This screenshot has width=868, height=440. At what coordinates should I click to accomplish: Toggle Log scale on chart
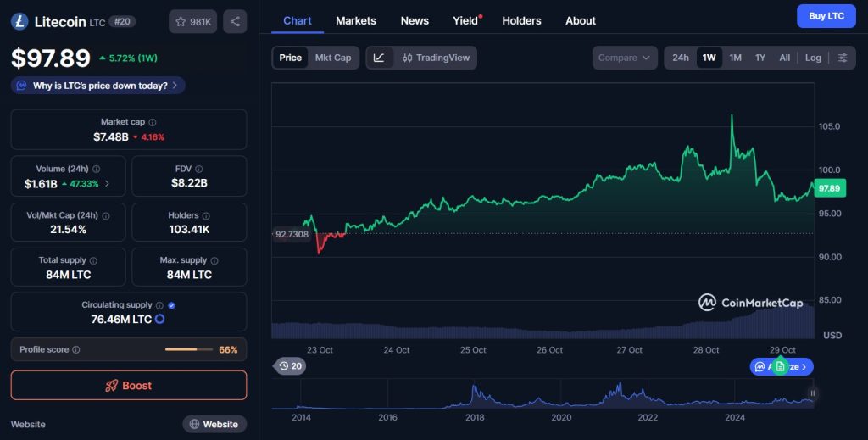point(813,58)
